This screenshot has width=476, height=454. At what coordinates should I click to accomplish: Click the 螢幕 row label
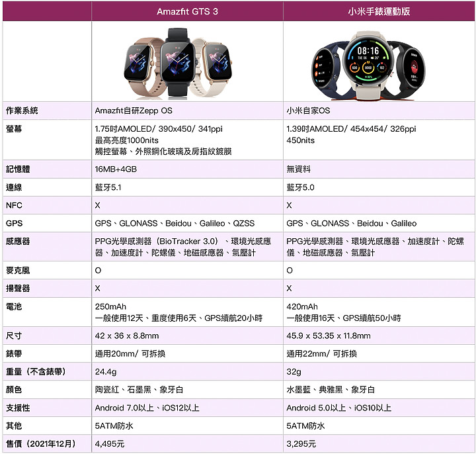pos(14,129)
